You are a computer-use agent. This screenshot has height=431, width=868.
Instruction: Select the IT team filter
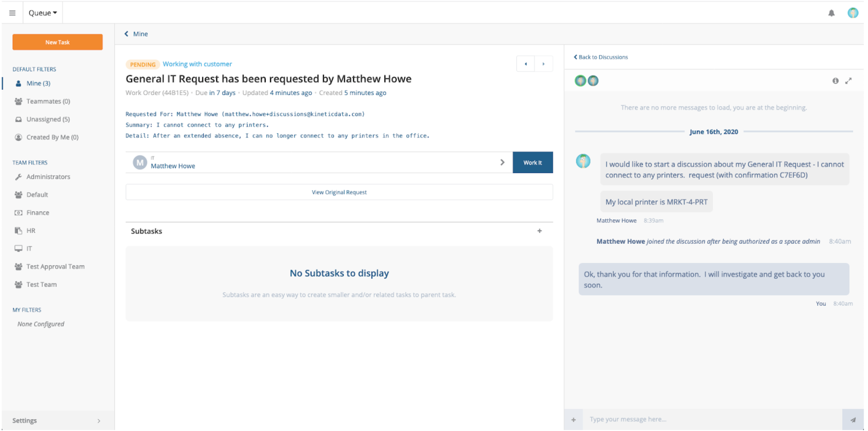(29, 248)
